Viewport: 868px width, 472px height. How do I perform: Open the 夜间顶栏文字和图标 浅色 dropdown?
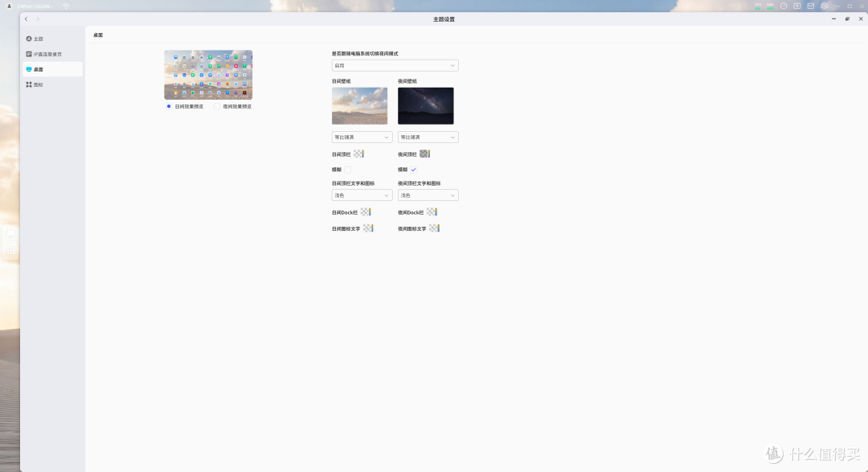click(x=428, y=195)
